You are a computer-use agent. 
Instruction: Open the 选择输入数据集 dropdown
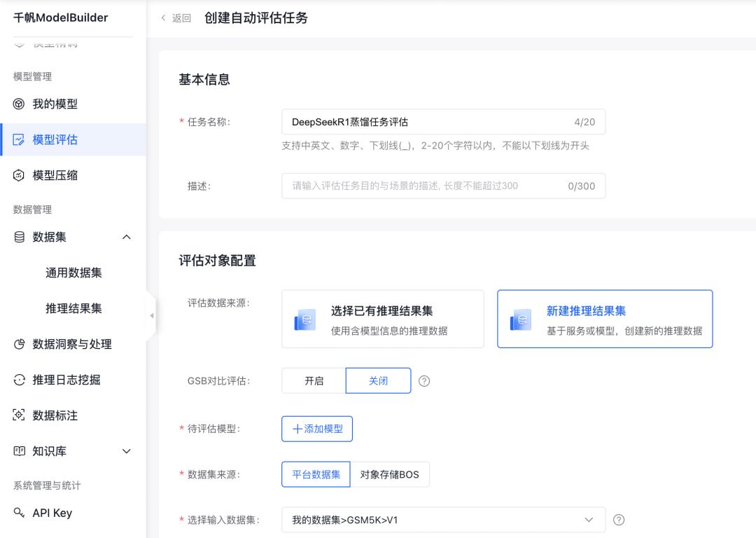[x=443, y=520]
